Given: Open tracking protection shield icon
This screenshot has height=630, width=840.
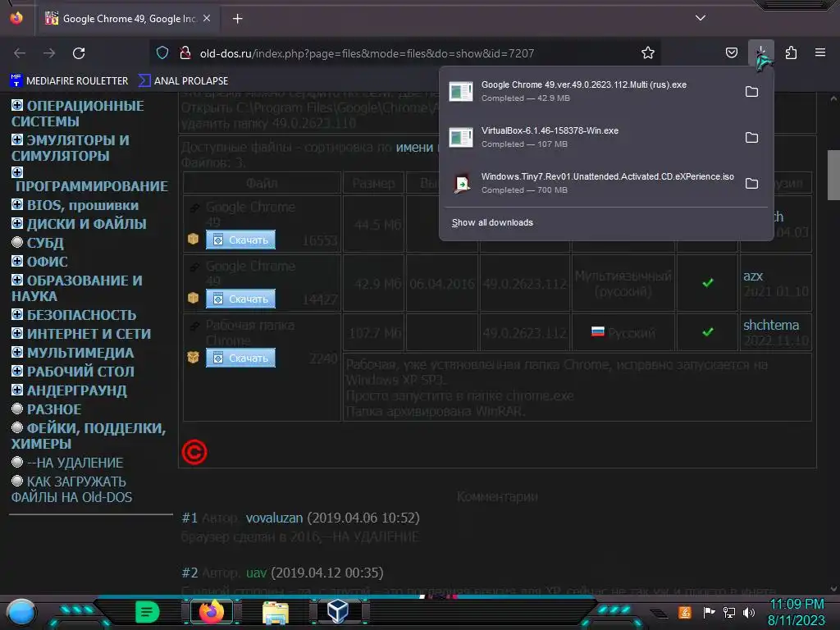Looking at the screenshot, I should click(x=162, y=52).
